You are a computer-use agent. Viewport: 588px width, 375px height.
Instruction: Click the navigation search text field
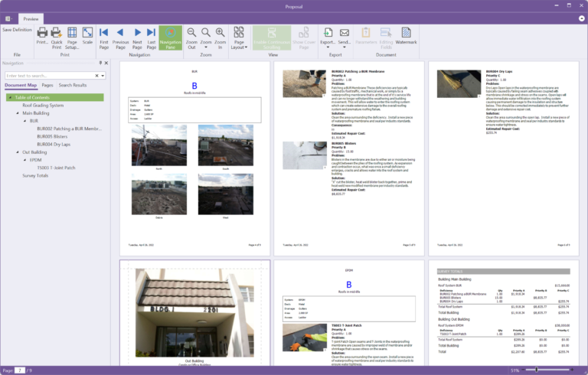tap(49, 76)
